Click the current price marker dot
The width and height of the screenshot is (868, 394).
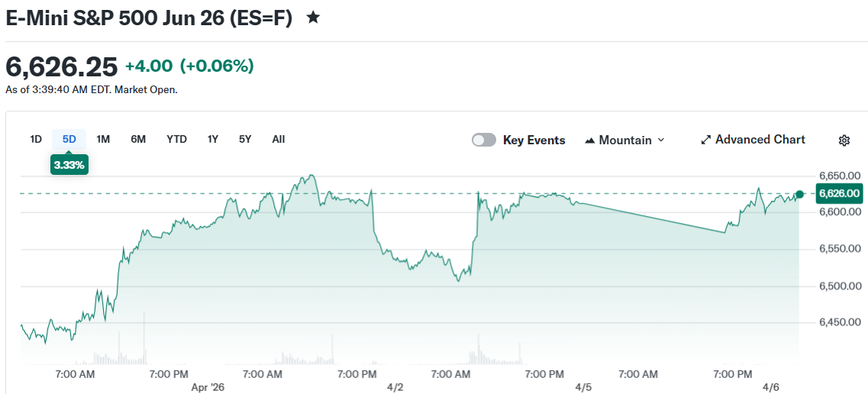click(x=799, y=195)
